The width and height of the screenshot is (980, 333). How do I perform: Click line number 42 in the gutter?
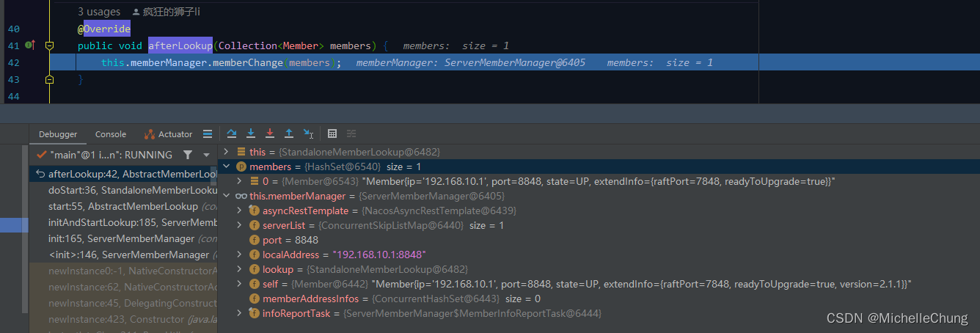click(13, 62)
